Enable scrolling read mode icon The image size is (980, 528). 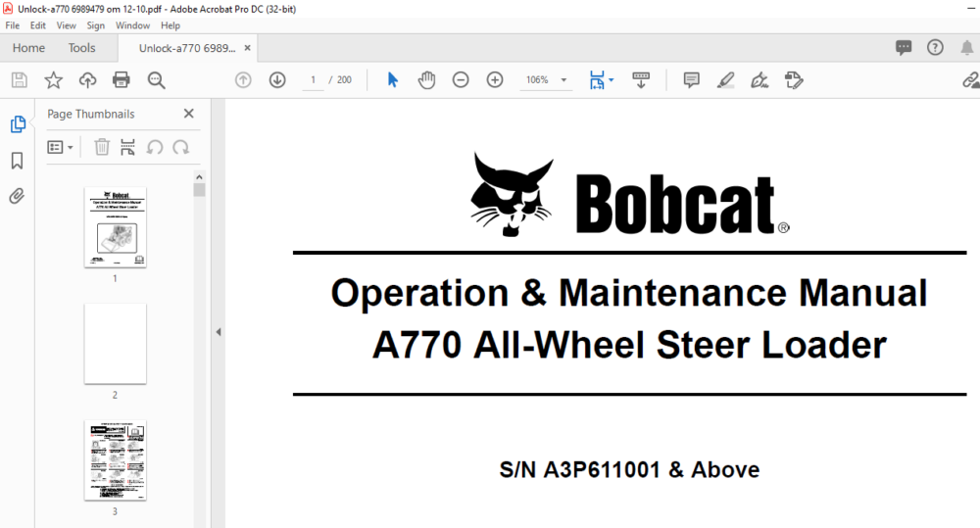tap(641, 80)
